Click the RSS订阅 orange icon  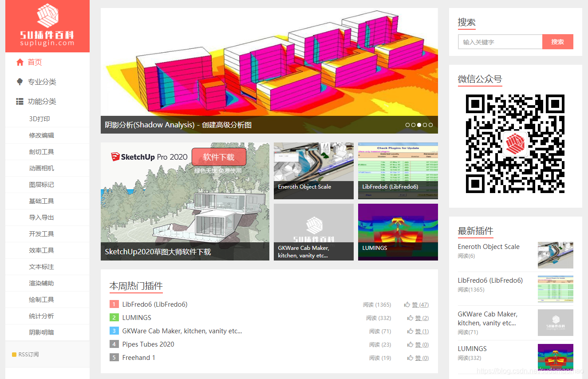(14, 355)
